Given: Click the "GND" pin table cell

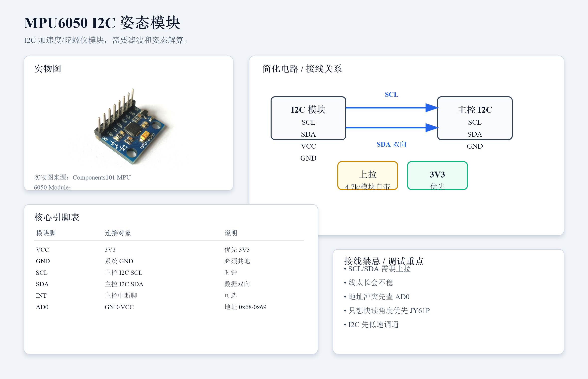Looking at the screenshot, I should (x=43, y=261).
